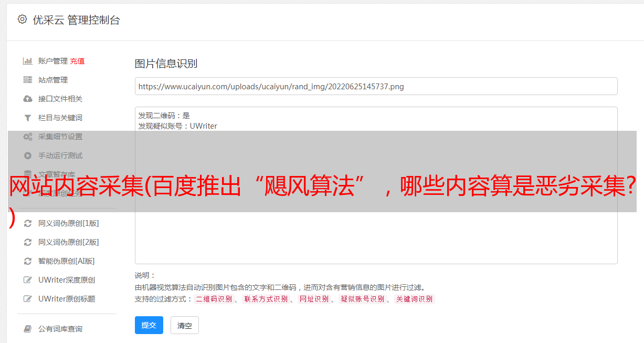The height and width of the screenshot is (343, 644).
Task: Click the server icon for 站点管理
Action: pyautogui.click(x=28, y=80)
